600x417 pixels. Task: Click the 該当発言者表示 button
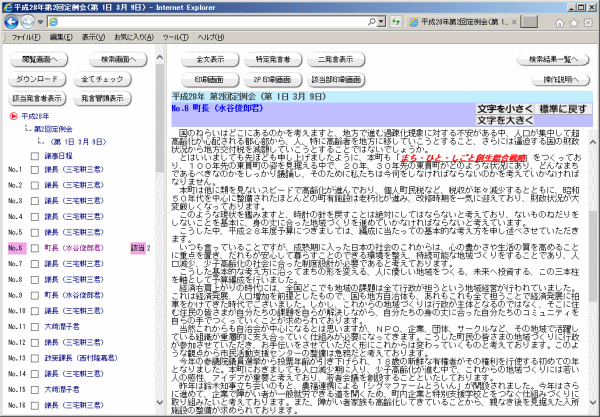[37, 98]
